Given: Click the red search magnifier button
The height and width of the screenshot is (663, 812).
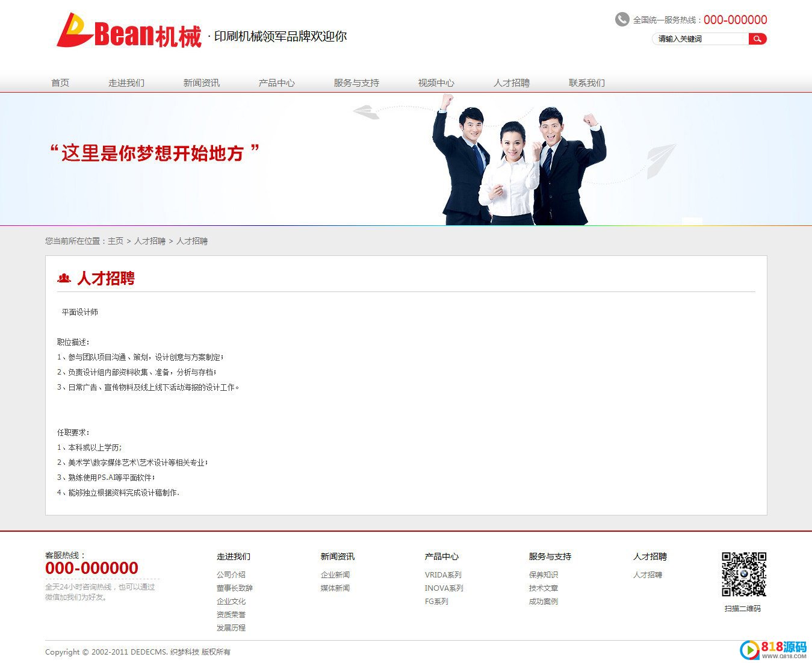Looking at the screenshot, I should (x=757, y=39).
